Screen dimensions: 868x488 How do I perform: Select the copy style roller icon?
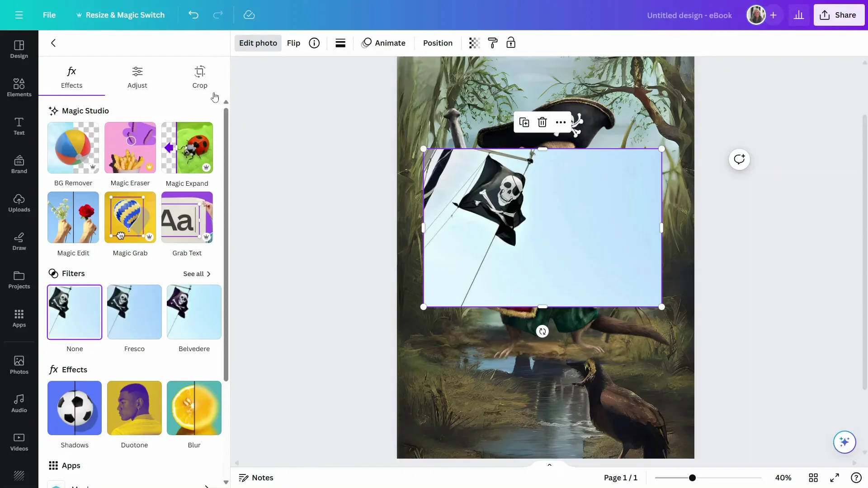492,43
